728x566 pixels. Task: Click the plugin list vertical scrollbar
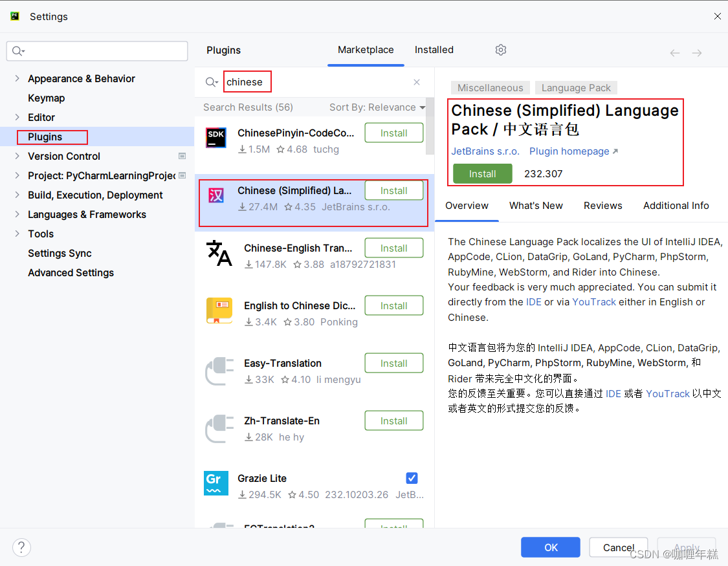point(430,126)
